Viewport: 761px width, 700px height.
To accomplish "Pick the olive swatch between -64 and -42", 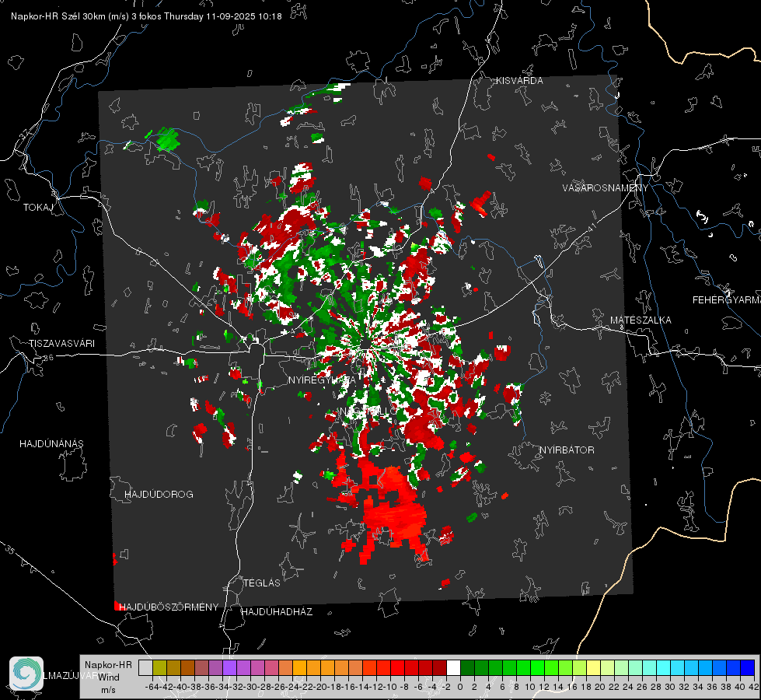I will click(159, 667).
